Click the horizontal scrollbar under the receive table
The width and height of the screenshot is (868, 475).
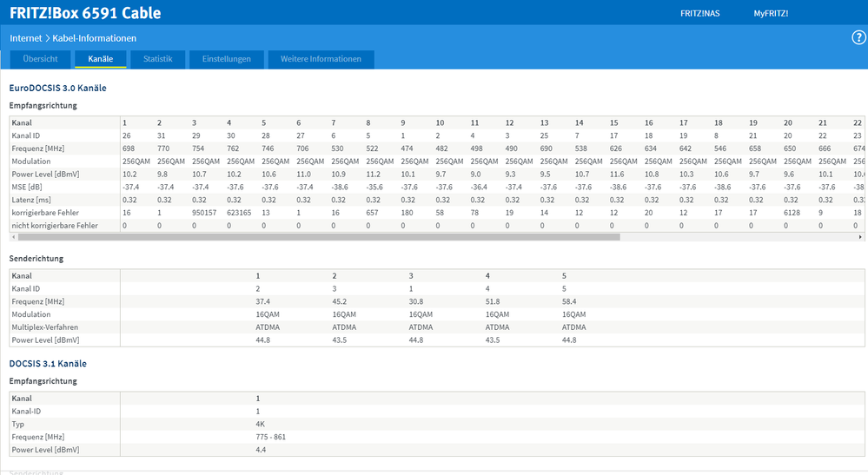[319, 237]
